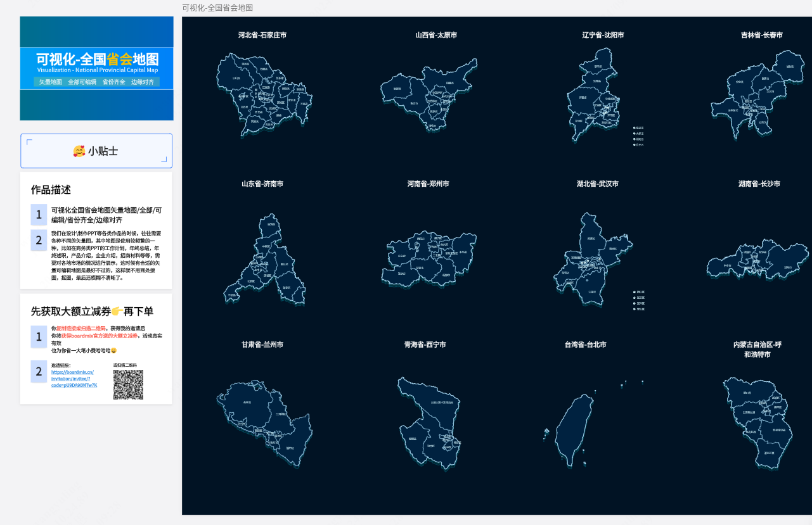Click the 或扫描二维码 label
Viewport: 812px width, 525px height.
(x=125, y=365)
